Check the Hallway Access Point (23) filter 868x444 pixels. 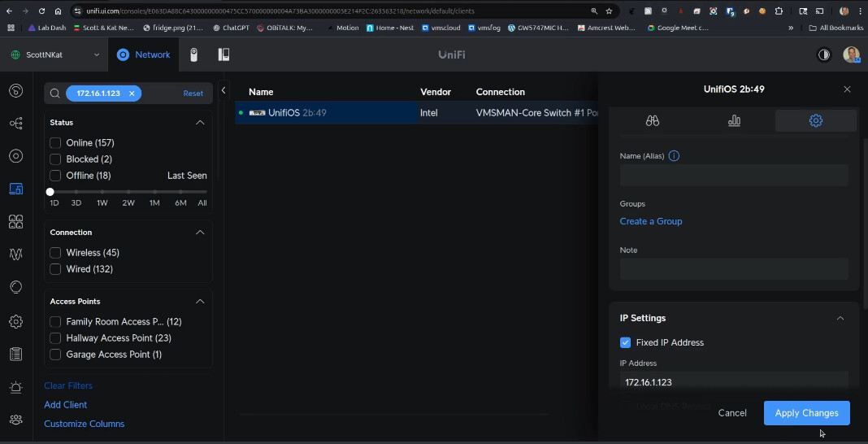55,338
